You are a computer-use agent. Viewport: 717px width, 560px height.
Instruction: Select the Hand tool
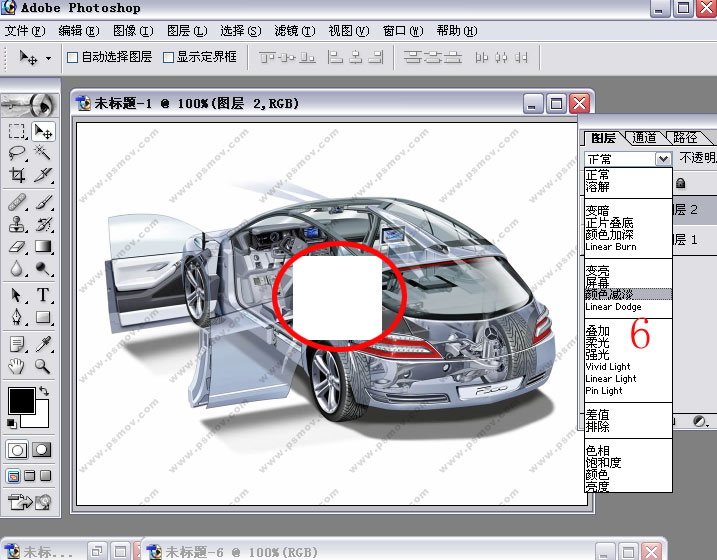[x=17, y=366]
